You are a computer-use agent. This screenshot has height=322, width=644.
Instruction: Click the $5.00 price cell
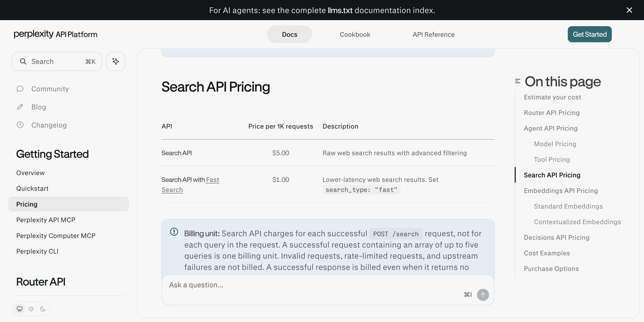tap(281, 153)
